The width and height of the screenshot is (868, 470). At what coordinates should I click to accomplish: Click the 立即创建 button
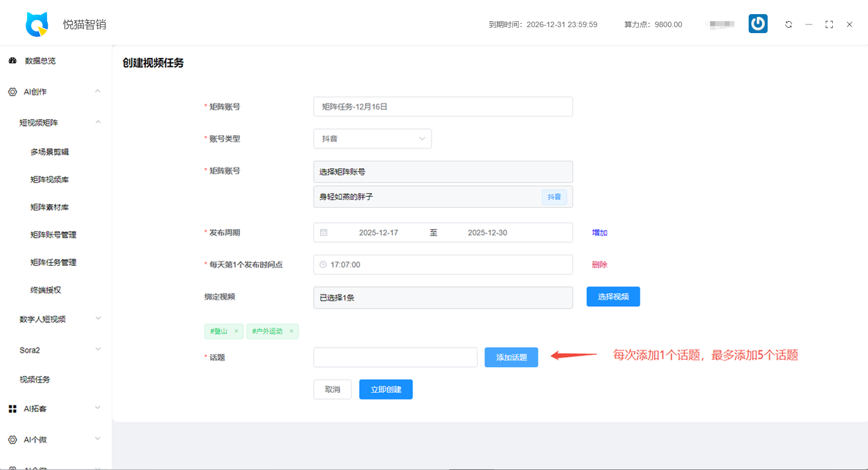(x=386, y=390)
